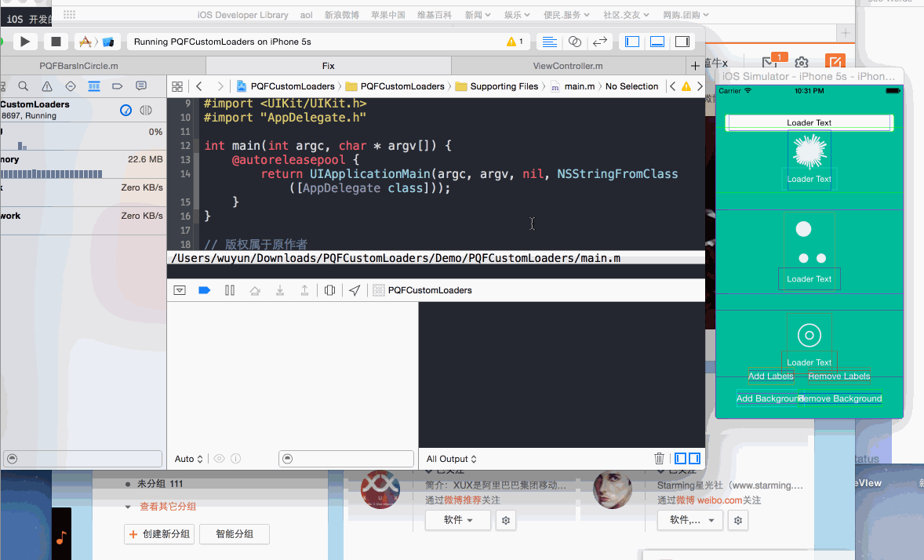
Task: Stop the running PQFCustomLoaders app
Action: point(56,42)
